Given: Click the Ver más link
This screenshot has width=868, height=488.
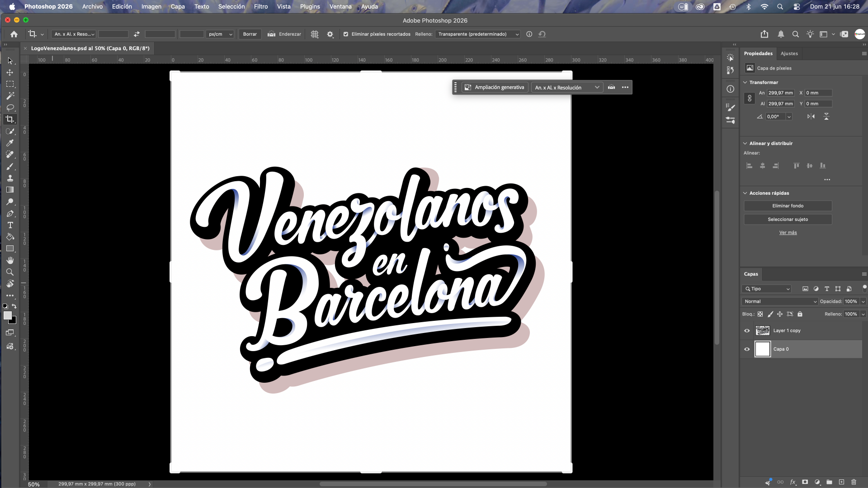Looking at the screenshot, I should pyautogui.click(x=788, y=233).
